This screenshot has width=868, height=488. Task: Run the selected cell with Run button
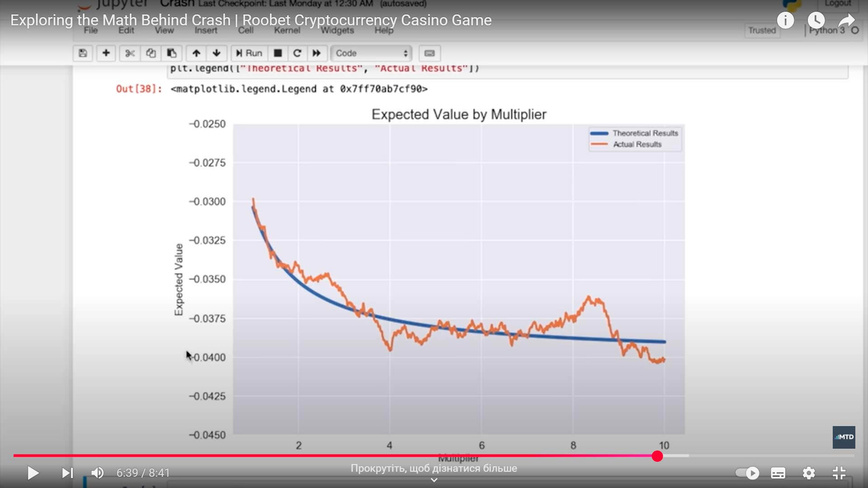(x=248, y=53)
